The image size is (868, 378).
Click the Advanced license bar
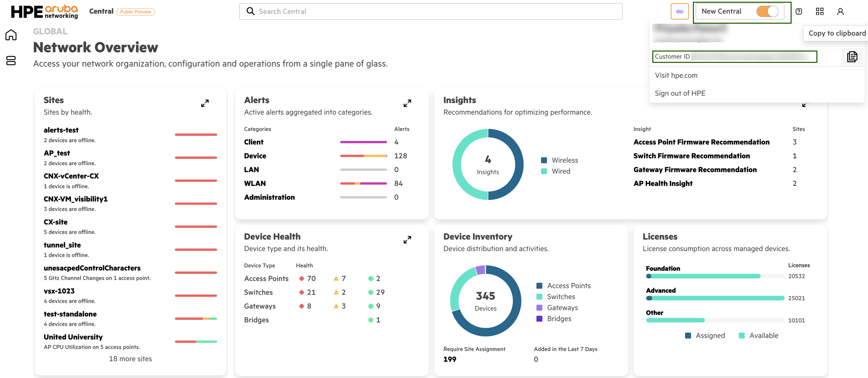coord(715,298)
